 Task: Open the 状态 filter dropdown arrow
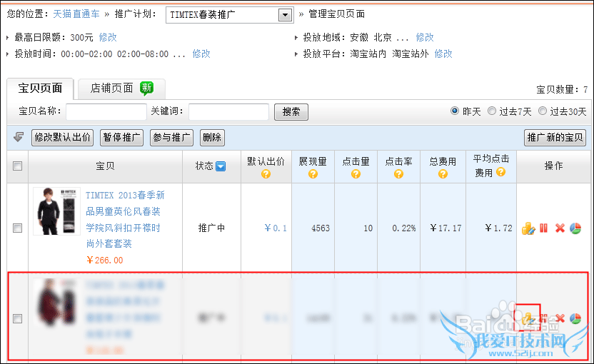point(221,166)
